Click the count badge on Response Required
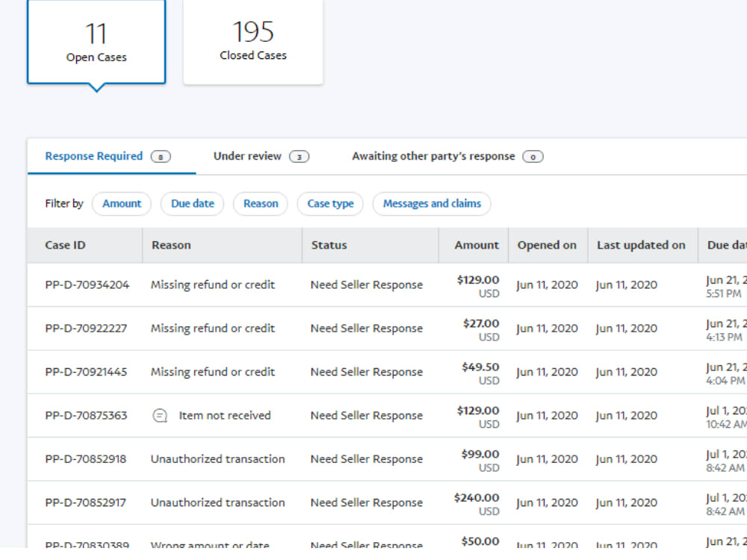This screenshot has width=747, height=560. point(161,157)
